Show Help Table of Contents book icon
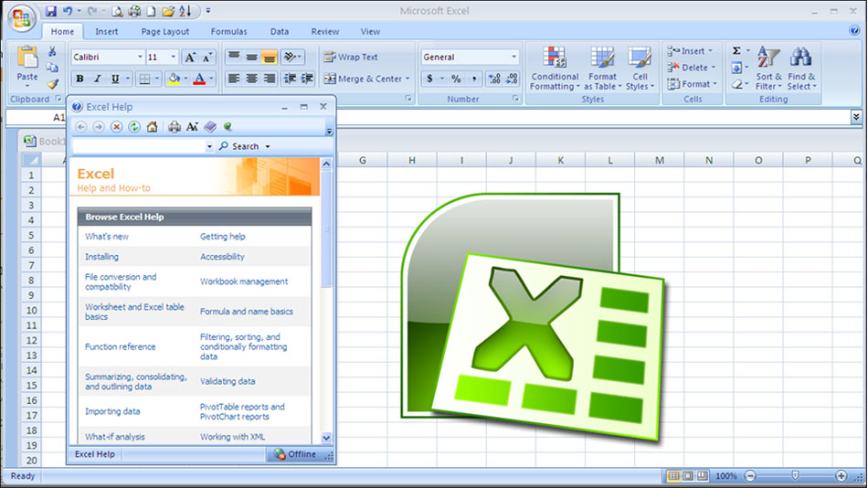This screenshot has width=868, height=488. click(x=210, y=127)
